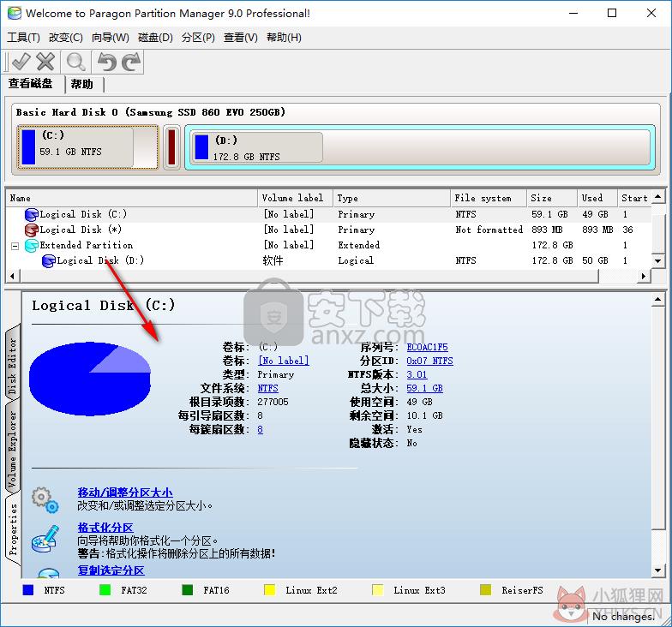
Task: Open the 分区(P) menu
Action: click(198, 38)
